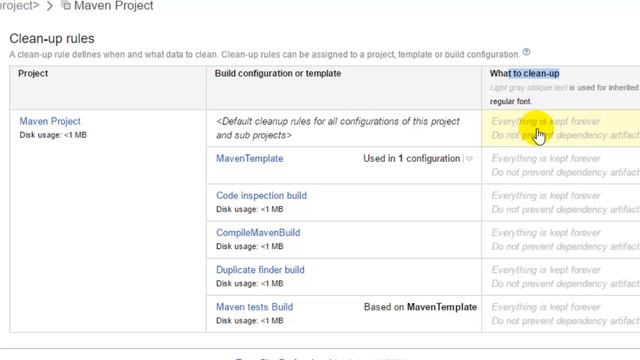Click the 'Clean-up rules' heading

[x=52, y=38]
